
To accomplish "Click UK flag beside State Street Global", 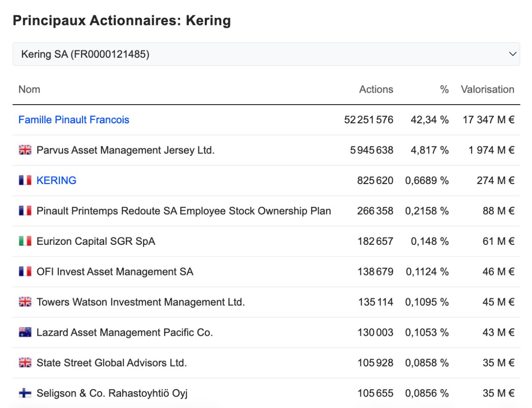I will [x=25, y=363].
